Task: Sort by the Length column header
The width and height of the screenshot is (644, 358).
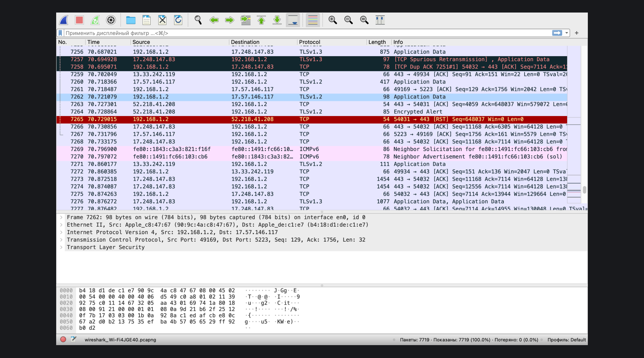Action: pyautogui.click(x=379, y=42)
